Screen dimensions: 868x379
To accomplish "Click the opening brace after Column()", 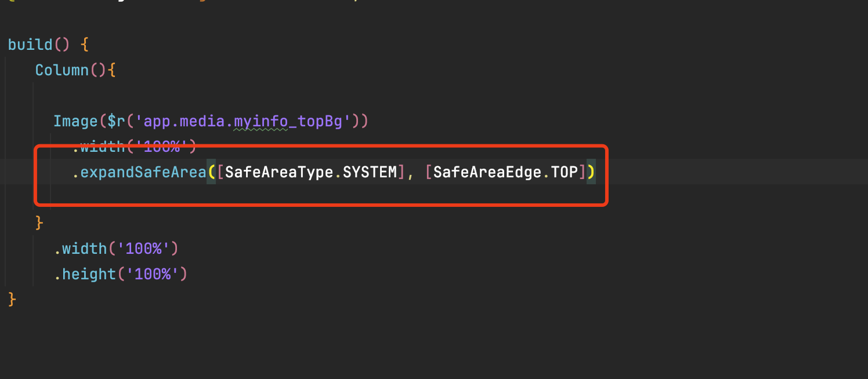I will pos(112,70).
